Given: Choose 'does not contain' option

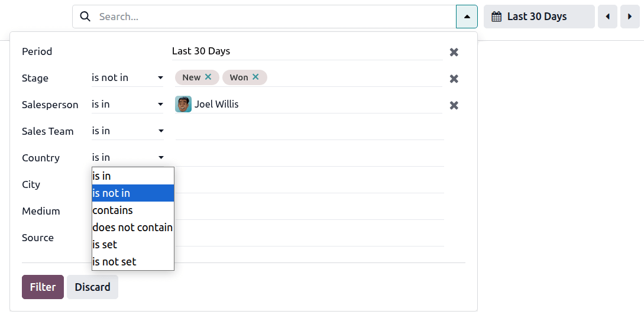Looking at the screenshot, I should 132,228.
